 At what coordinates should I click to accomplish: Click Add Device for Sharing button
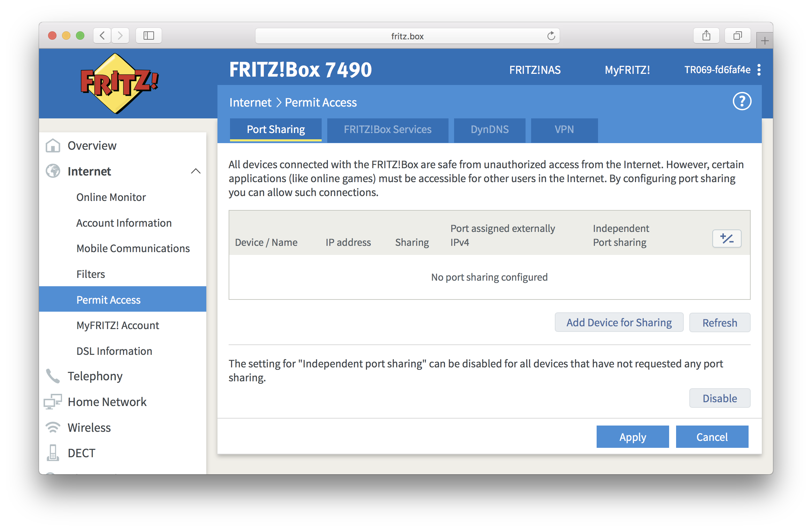618,322
